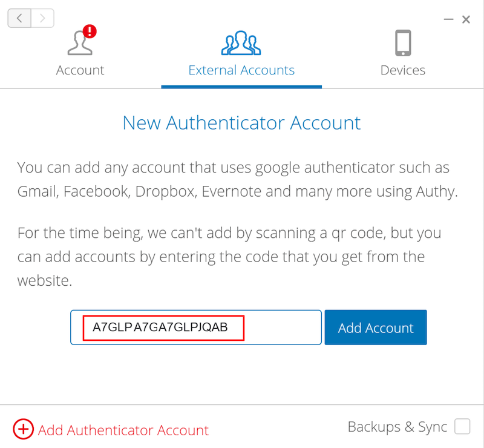This screenshot has width=484, height=448.
Task: Open the Devices phone icon
Action: click(x=403, y=43)
